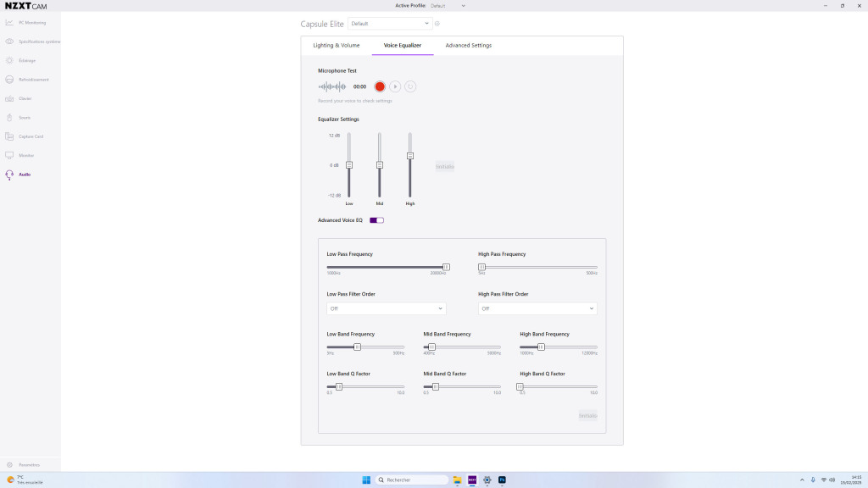
Task: Open the Monitor section
Action: pos(20,156)
